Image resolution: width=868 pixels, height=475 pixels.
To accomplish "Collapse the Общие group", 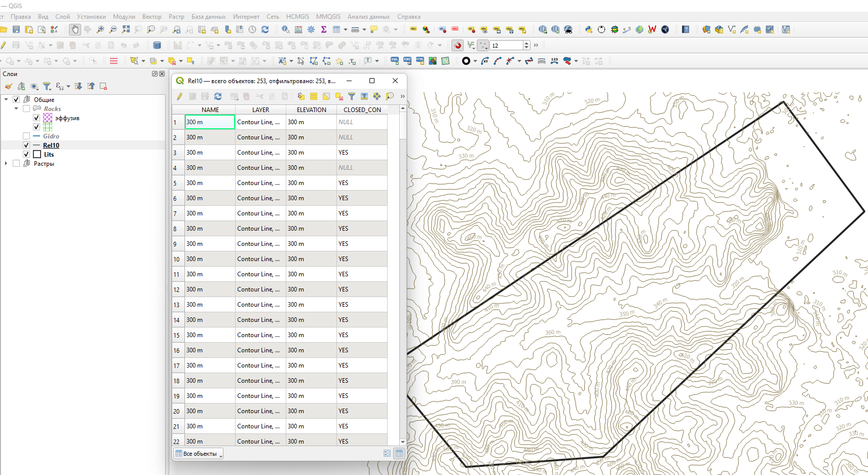I will coord(6,100).
